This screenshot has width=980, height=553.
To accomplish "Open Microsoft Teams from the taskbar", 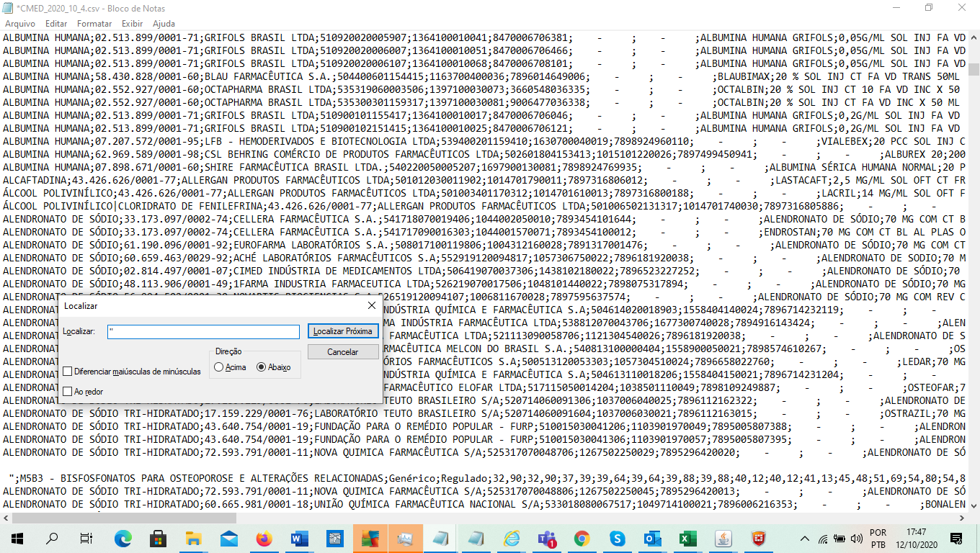I will click(x=546, y=538).
